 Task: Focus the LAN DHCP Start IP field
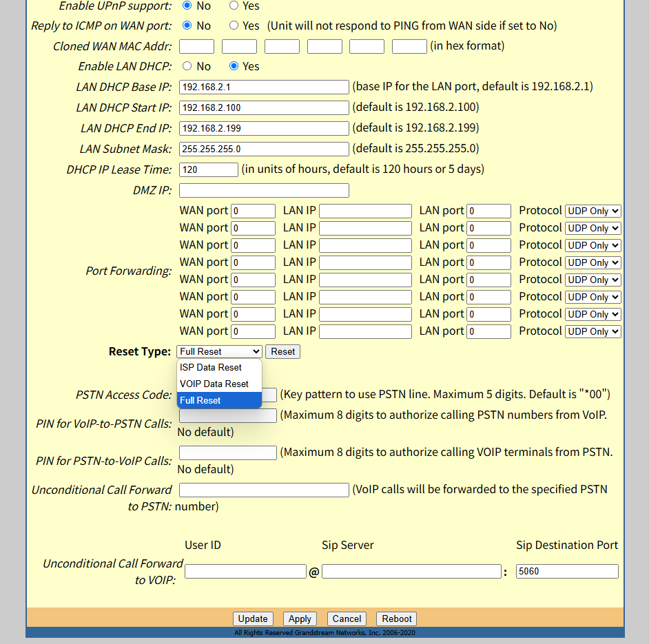[264, 107]
